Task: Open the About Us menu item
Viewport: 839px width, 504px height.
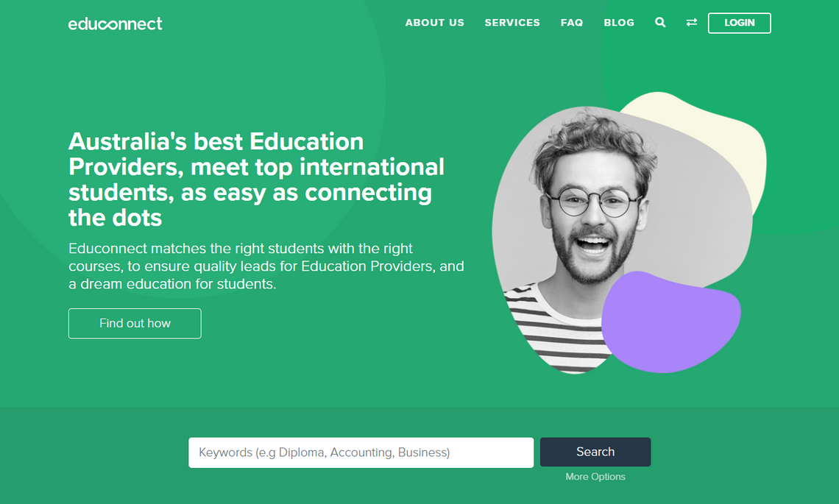Action: pyautogui.click(x=434, y=23)
